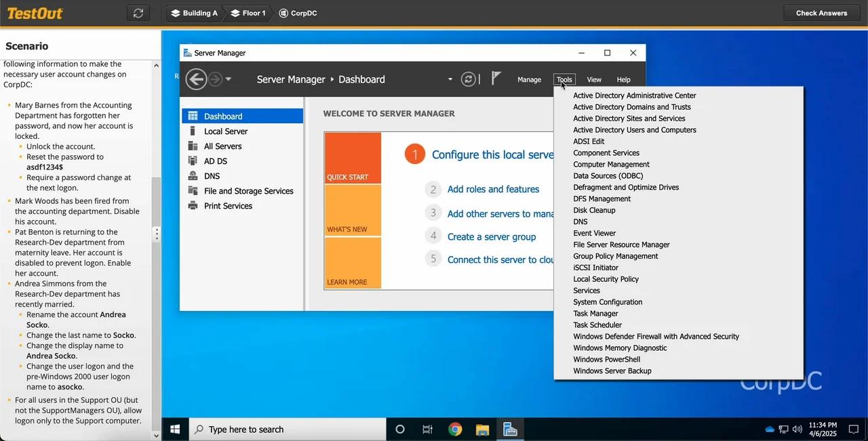Refresh Server Manager with the refresh icon
Image resolution: width=868 pixels, height=441 pixels.
pyautogui.click(x=469, y=79)
